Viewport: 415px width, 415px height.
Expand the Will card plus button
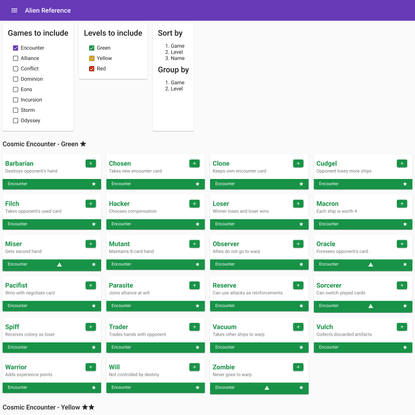pos(194,367)
